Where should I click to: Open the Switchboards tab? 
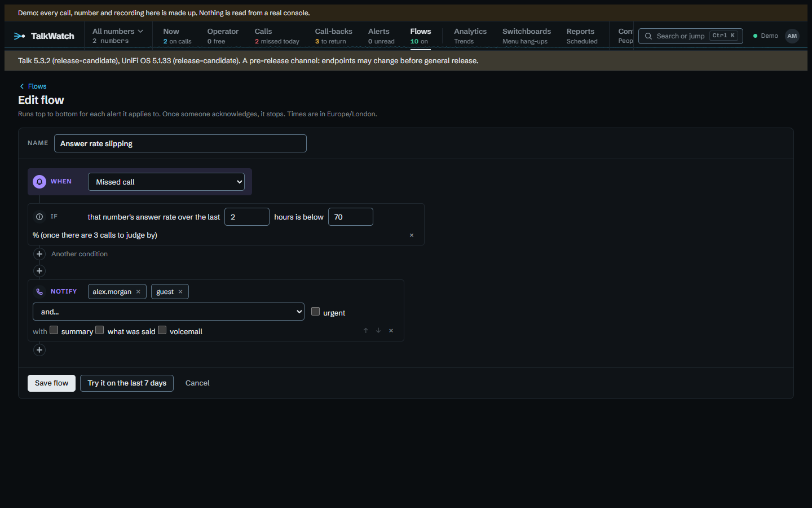pyautogui.click(x=527, y=36)
